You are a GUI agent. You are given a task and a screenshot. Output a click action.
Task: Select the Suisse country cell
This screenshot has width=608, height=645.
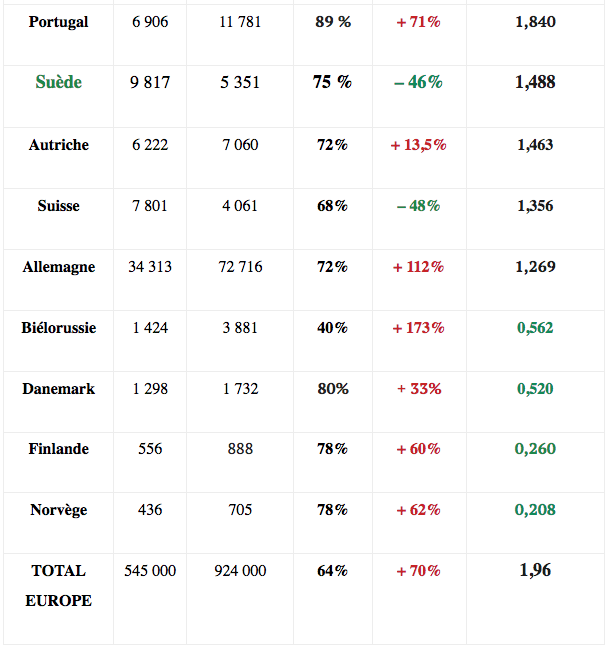[x=58, y=206]
